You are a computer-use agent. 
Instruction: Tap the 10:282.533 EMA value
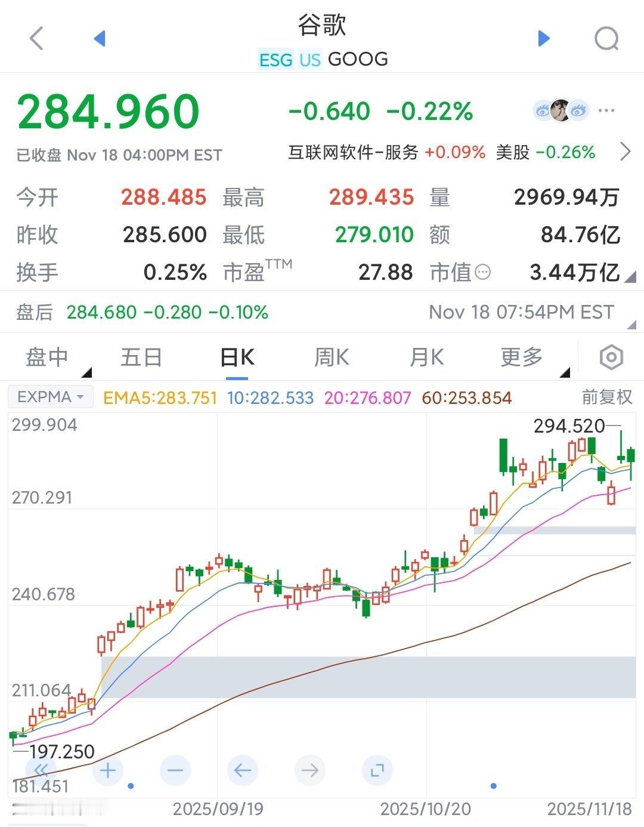point(270,397)
